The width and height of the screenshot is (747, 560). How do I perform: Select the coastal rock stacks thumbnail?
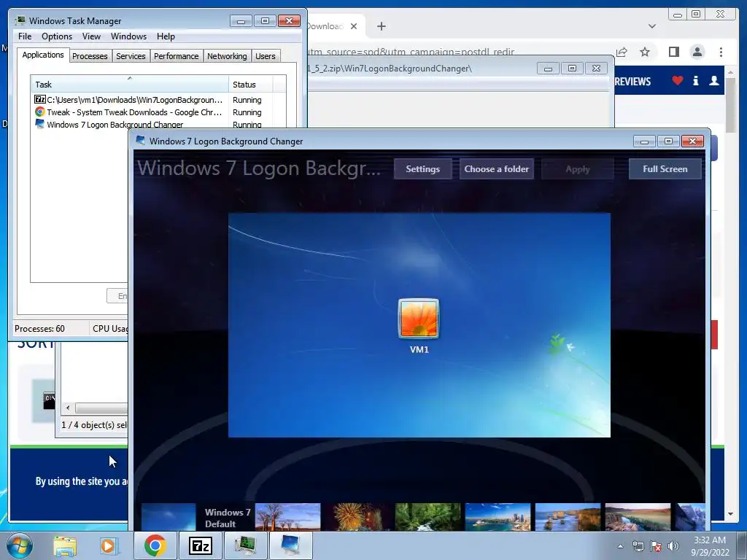[x=568, y=517]
